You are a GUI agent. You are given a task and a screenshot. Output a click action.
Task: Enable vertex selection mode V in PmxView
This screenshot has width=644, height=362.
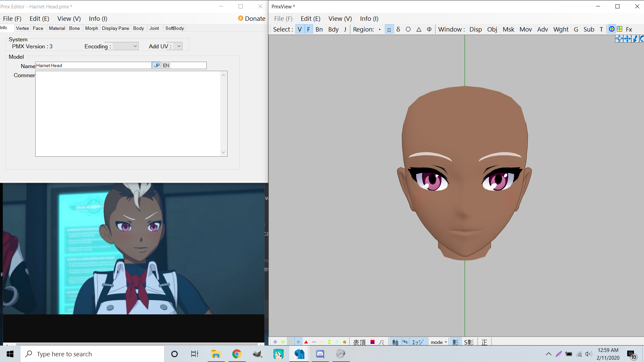pyautogui.click(x=300, y=29)
